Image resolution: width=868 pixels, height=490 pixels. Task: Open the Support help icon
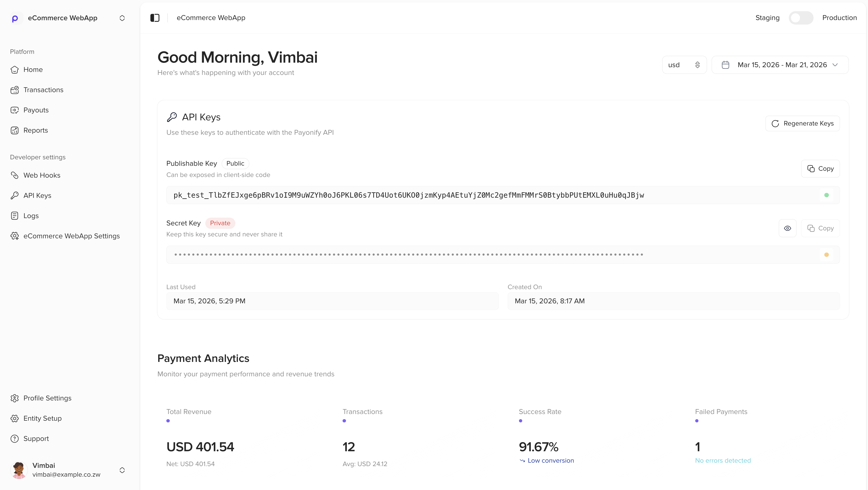[x=14, y=439]
